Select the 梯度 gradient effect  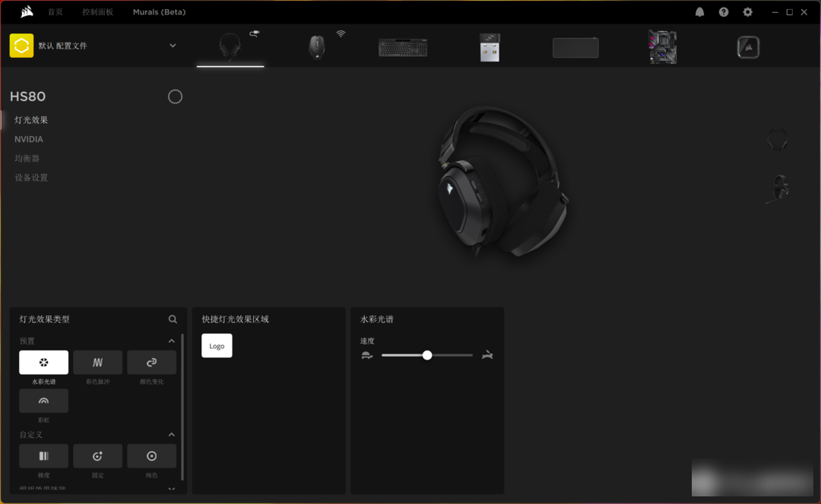coord(43,456)
